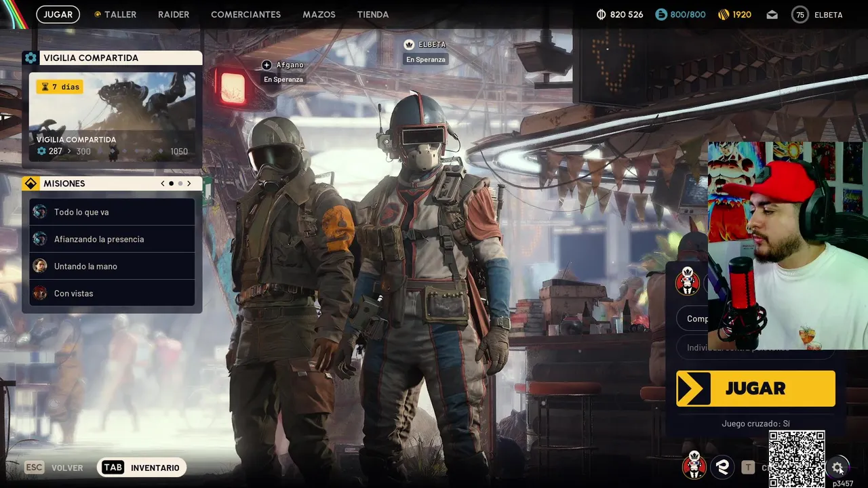Viewport: 868px width, 488px height.
Task: Click the streamer webcam overlay
Action: click(x=788, y=245)
